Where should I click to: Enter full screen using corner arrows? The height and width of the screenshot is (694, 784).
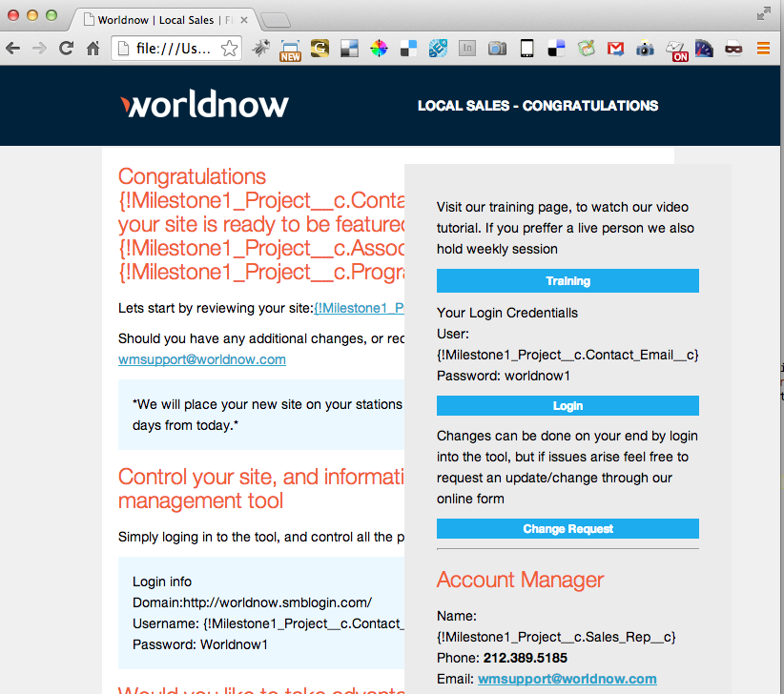point(764,13)
